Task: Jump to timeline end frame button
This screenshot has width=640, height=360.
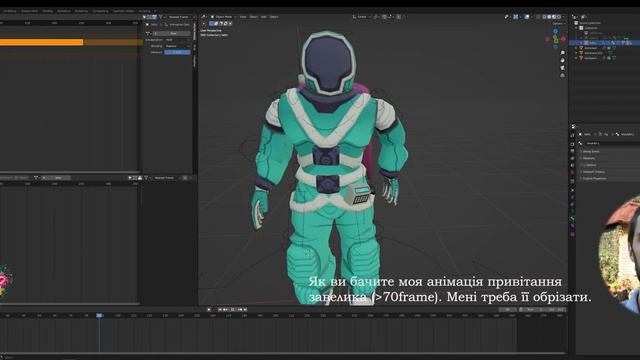Action: (245, 309)
